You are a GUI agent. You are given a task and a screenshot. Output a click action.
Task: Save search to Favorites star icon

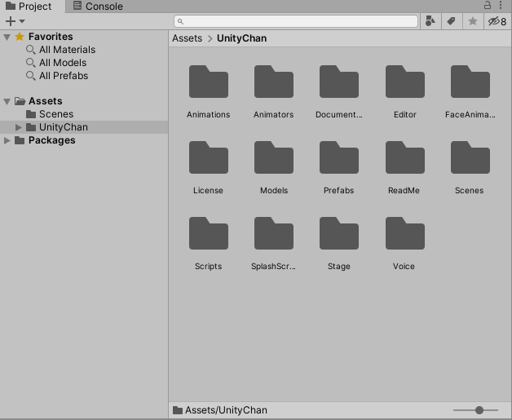tap(473, 21)
